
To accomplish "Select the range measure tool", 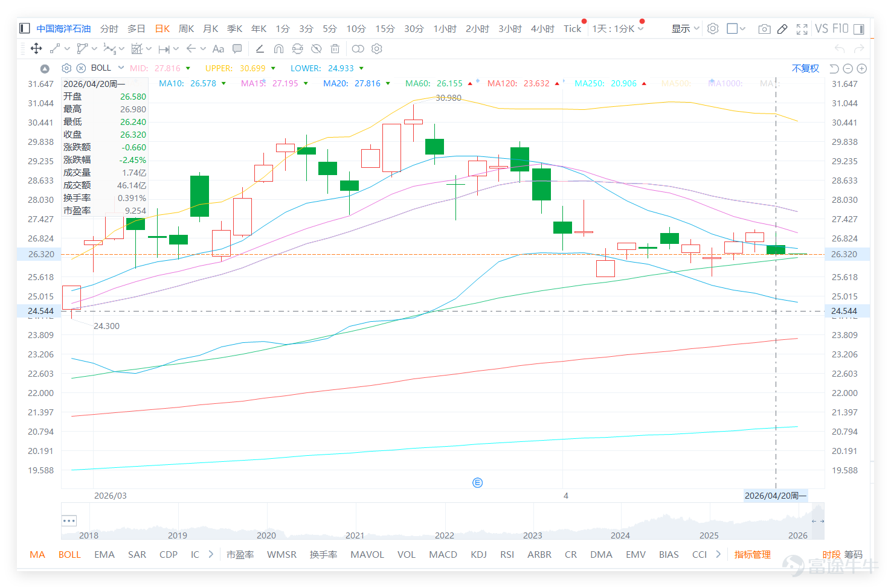I will pyautogui.click(x=164, y=49).
